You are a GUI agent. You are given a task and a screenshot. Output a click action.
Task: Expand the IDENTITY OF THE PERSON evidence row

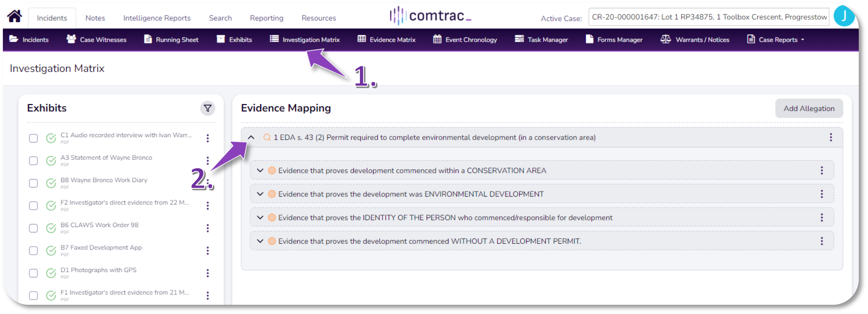tap(260, 218)
